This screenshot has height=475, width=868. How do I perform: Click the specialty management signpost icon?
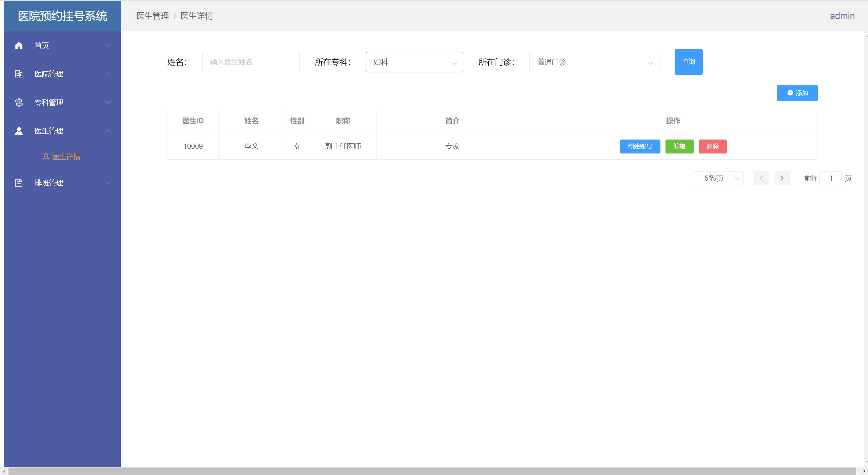point(19,102)
